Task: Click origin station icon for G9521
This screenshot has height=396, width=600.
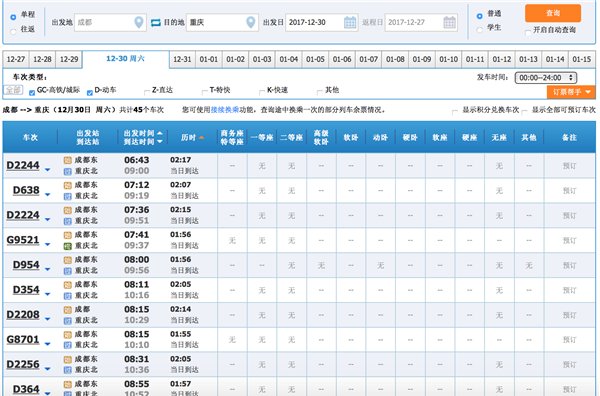Action: (x=68, y=235)
